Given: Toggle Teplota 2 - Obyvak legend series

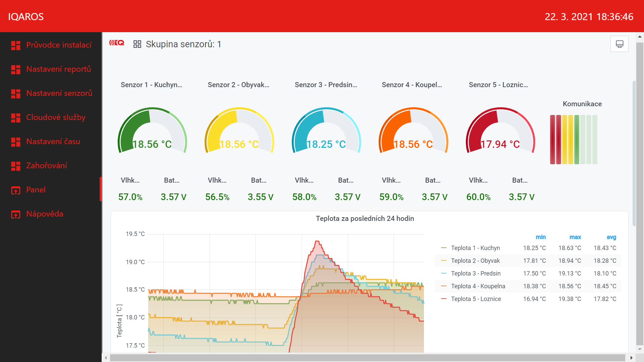Looking at the screenshot, I should tap(475, 261).
